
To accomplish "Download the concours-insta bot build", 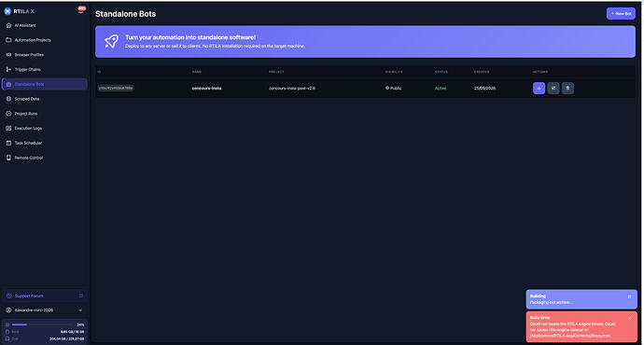I will (x=539, y=89).
